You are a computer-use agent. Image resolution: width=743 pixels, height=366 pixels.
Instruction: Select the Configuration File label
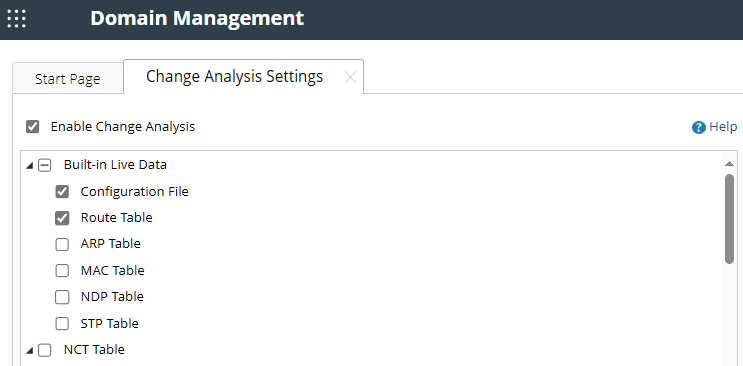pyautogui.click(x=135, y=192)
